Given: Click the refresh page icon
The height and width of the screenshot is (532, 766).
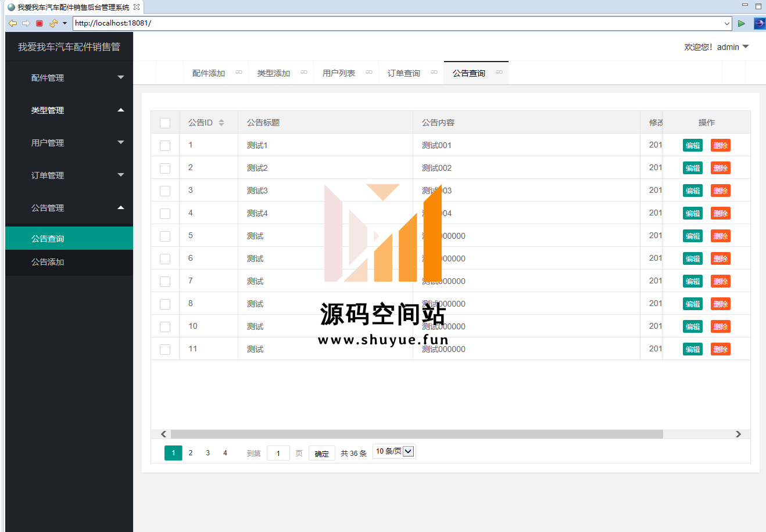Looking at the screenshot, I should click(53, 23).
